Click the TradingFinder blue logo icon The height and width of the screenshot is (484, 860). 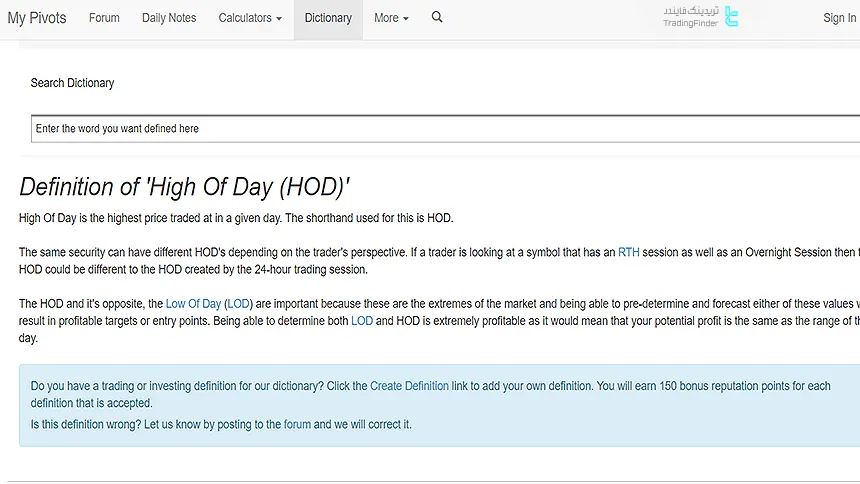click(x=731, y=17)
